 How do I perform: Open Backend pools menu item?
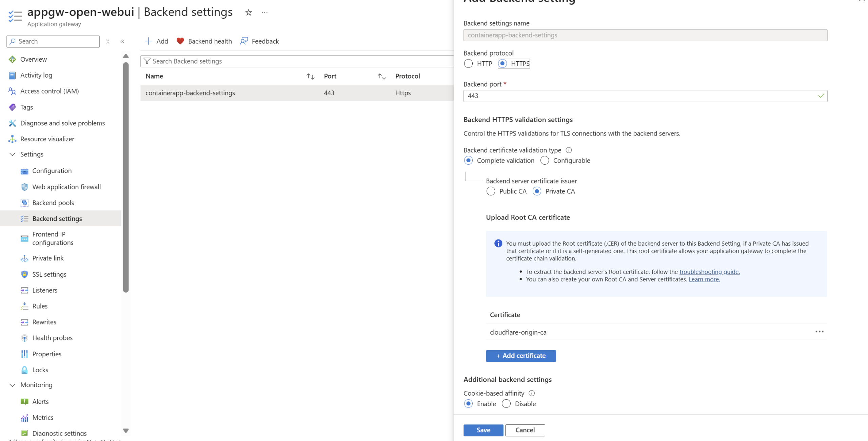(53, 203)
